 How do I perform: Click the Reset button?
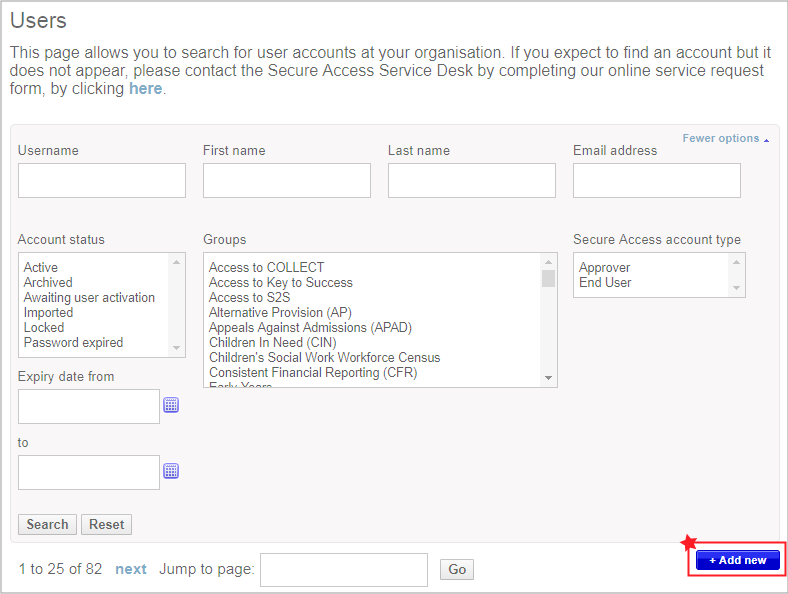point(107,524)
